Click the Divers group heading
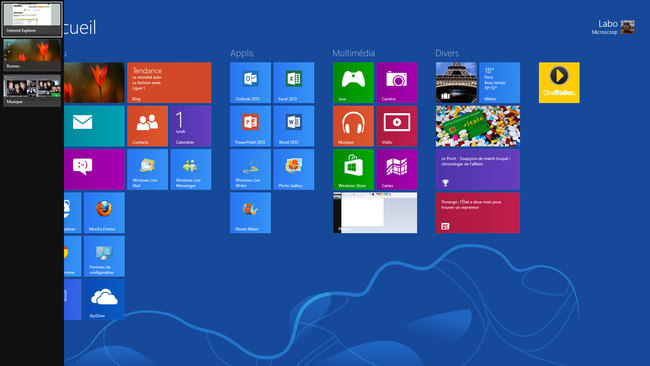The width and height of the screenshot is (650, 366). click(x=447, y=53)
